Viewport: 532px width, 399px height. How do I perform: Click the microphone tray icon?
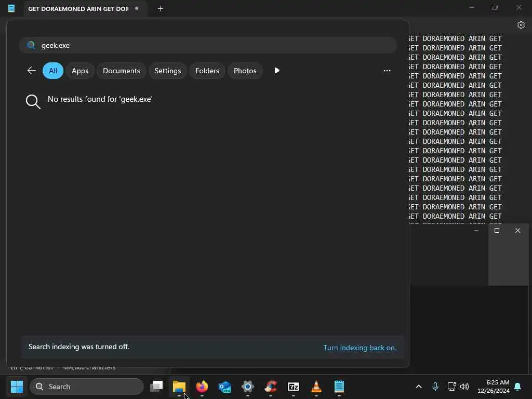click(435, 387)
